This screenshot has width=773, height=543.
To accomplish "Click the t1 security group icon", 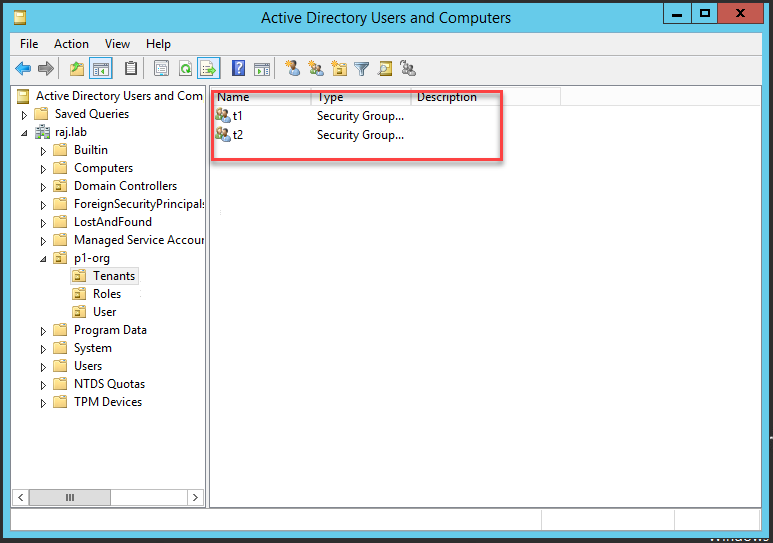I will coord(223,116).
